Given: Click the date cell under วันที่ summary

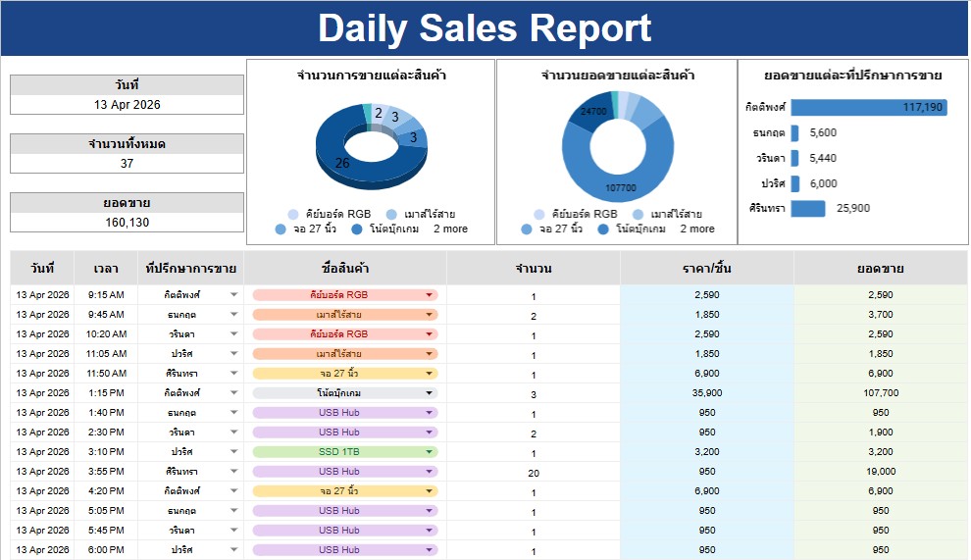Looking at the screenshot, I should [128, 105].
